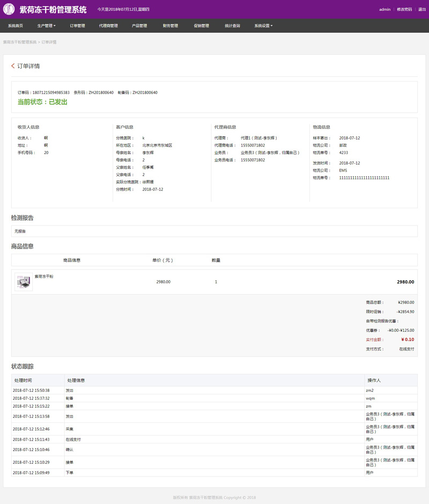Open the 订单管理 menu item

click(x=77, y=26)
